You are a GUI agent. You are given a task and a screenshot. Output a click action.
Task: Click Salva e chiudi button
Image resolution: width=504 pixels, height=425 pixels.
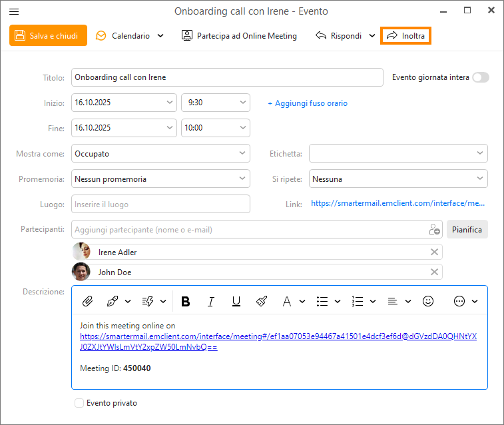click(48, 35)
